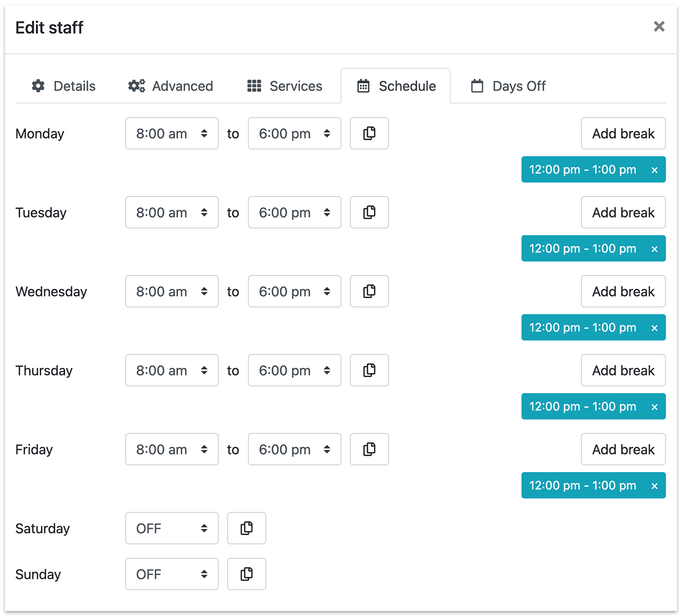Copy Thursday's schedule using the copy icon
Image resolution: width=682 pixels, height=616 pixels.
[370, 370]
